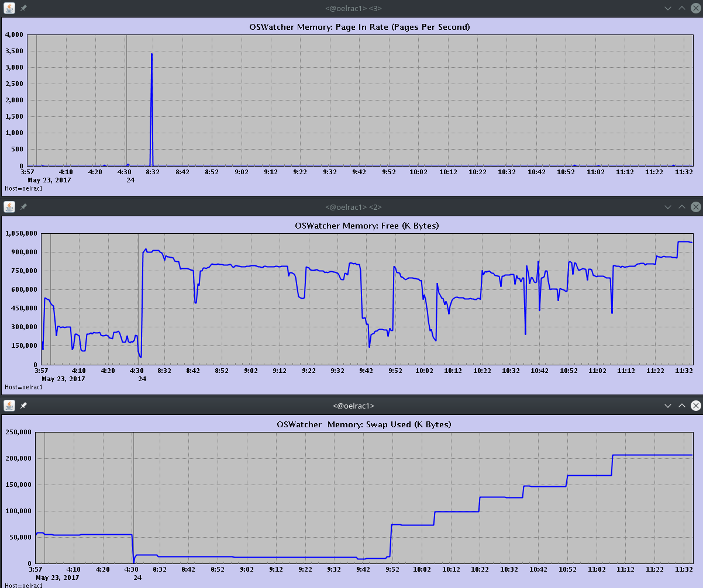The height and width of the screenshot is (588, 703).
Task: Click the 2,500 y-axis label in Page In Rate chart
Action: pyautogui.click(x=14, y=84)
